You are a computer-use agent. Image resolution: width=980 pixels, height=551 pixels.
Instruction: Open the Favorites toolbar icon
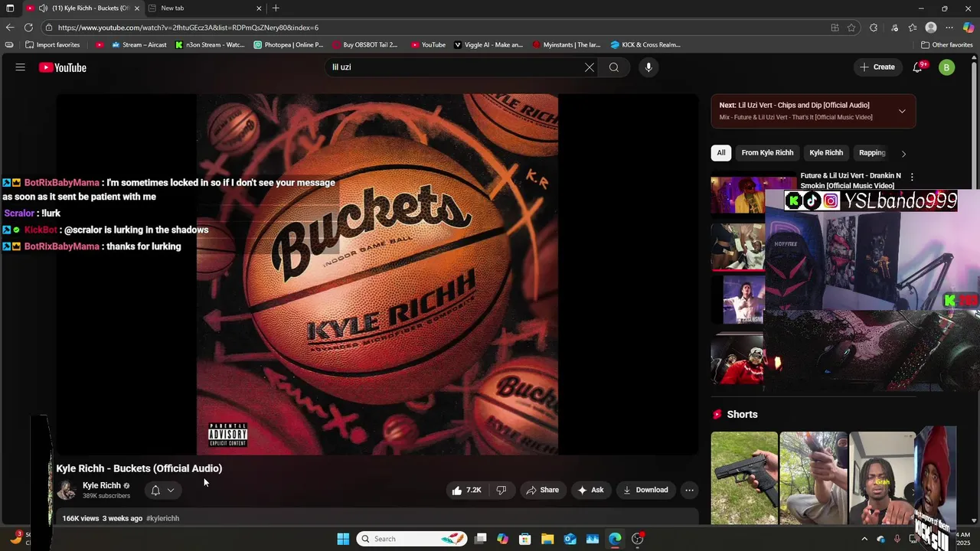coord(913,28)
